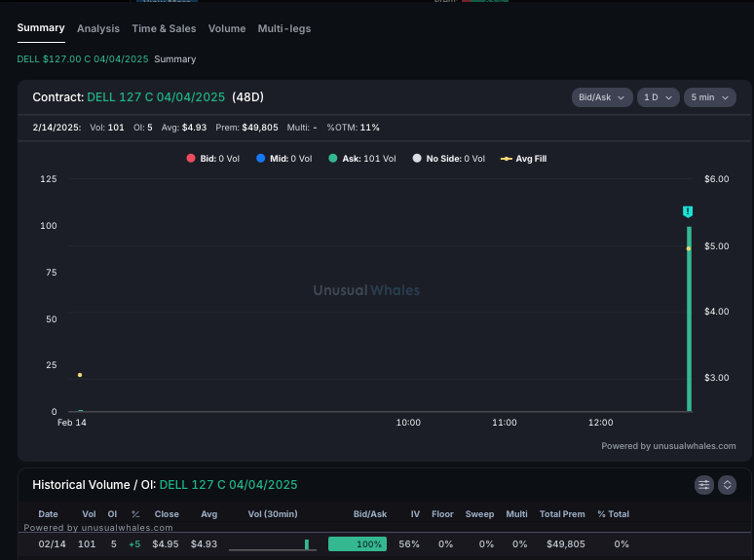Sort by Total Prem column header
This screenshot has height=560, width=754.
[562, 514]
